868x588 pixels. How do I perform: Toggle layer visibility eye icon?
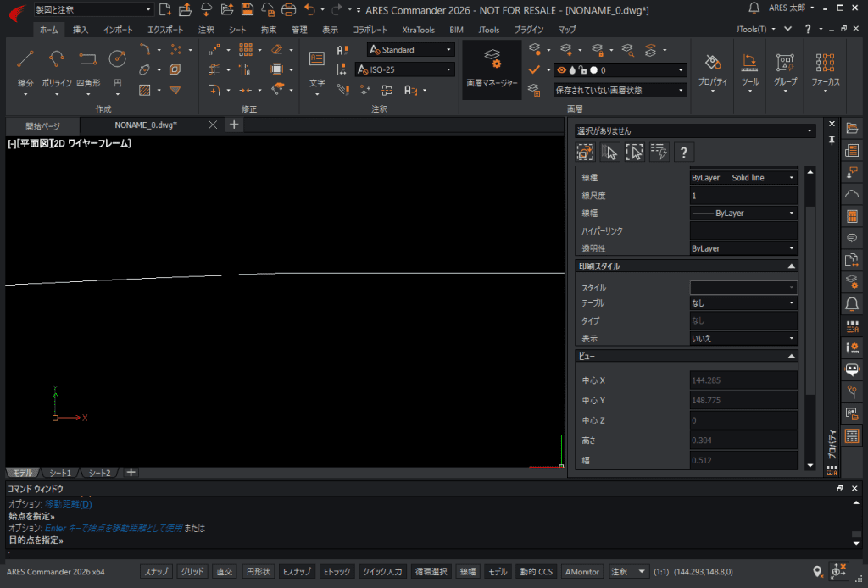click(x=561, y=70)
